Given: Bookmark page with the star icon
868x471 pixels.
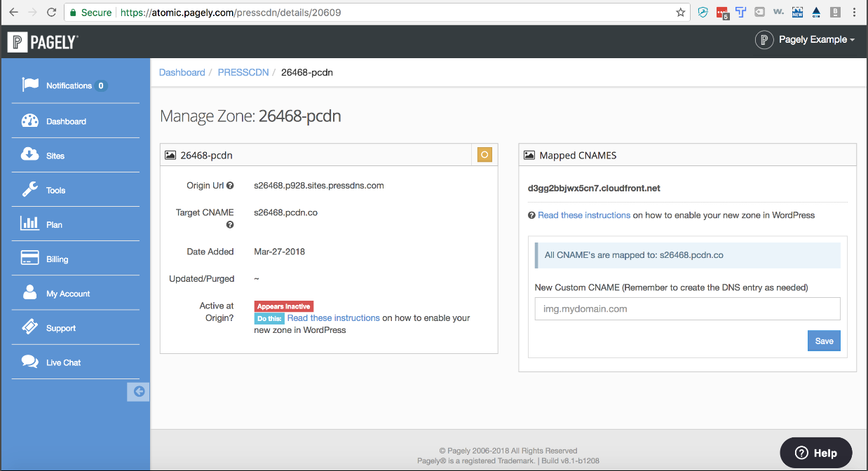Looking at the screenshot, I should [x=680, y=12].
